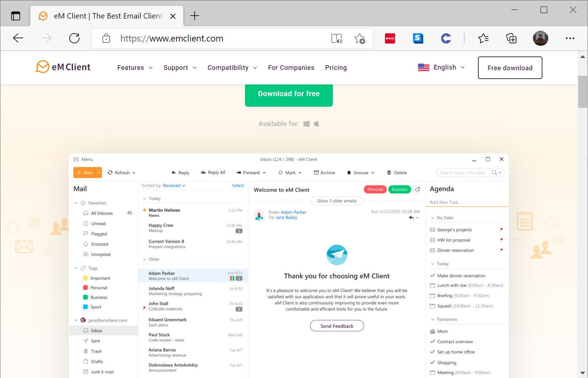
Task: Open the English language selector
Action: 441,67
